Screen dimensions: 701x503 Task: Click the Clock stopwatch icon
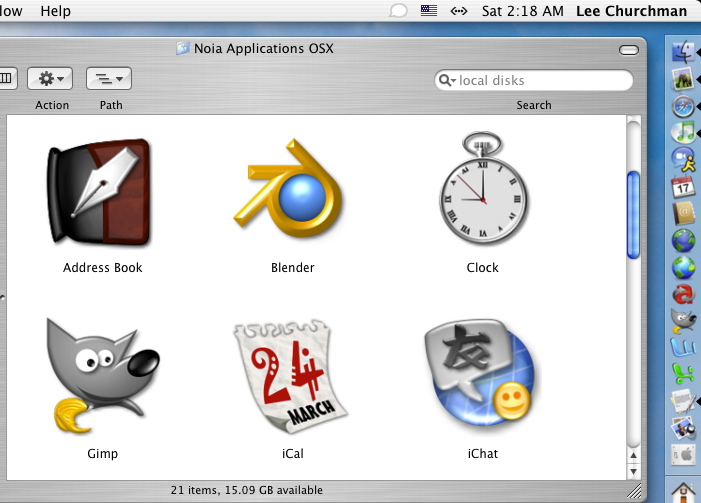(482, 190)
